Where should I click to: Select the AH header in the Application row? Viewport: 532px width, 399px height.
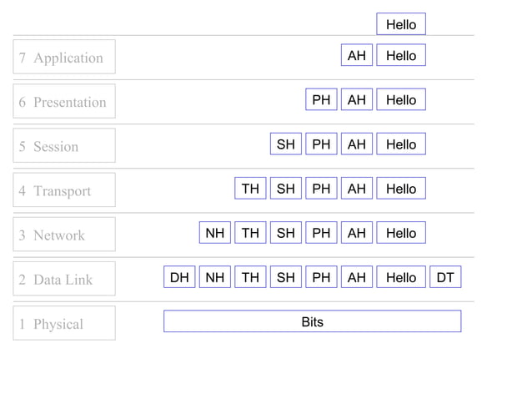[357, 56]
